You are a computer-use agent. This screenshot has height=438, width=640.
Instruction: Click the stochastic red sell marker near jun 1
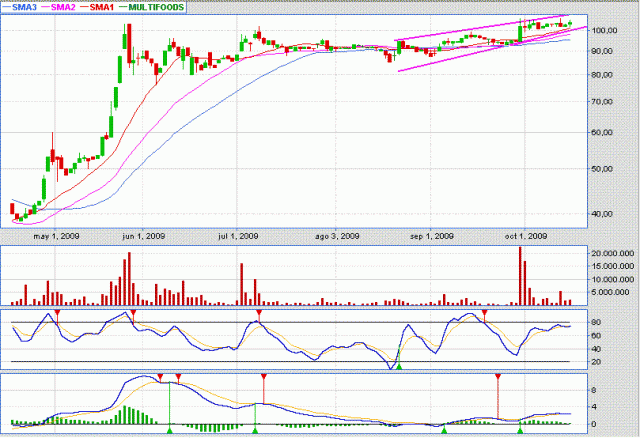(x=133, y=312)
